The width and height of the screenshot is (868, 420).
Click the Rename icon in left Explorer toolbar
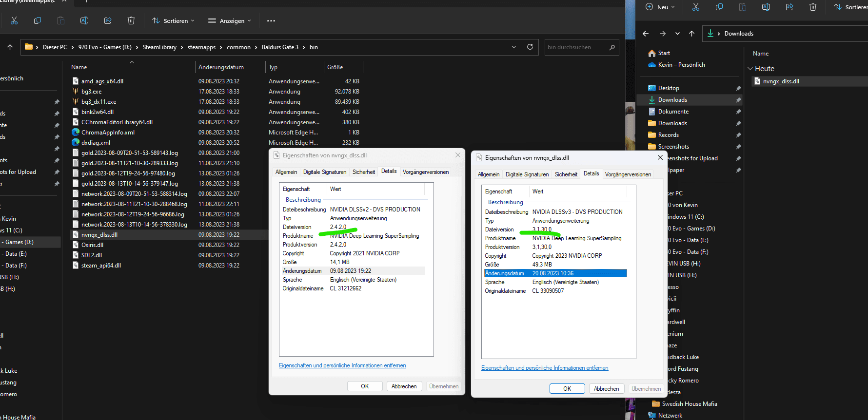coord(84,20)
